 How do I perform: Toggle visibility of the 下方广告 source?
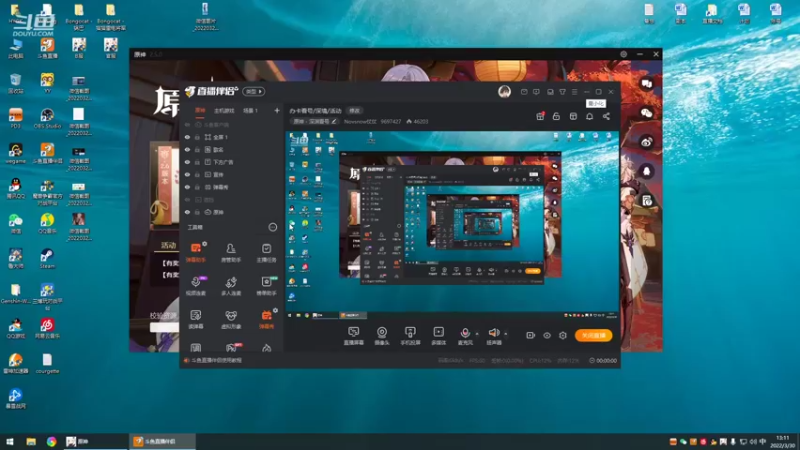pos(187,162)
